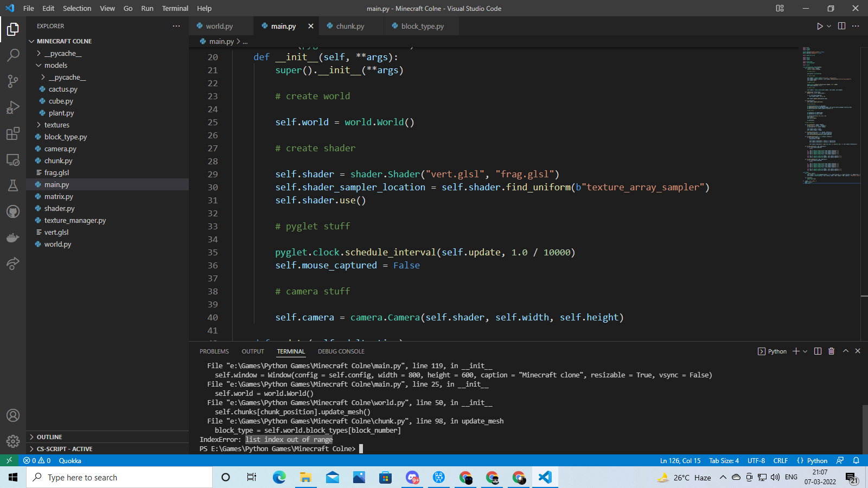The image size is (868, 488).
Task: Switch to the DEBUG CONSOLE tab
Action: point(341,351)
